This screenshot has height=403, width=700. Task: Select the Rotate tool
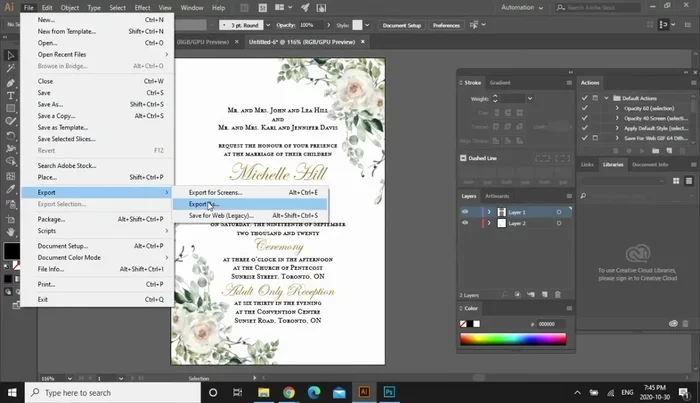[x=10, y=136]
